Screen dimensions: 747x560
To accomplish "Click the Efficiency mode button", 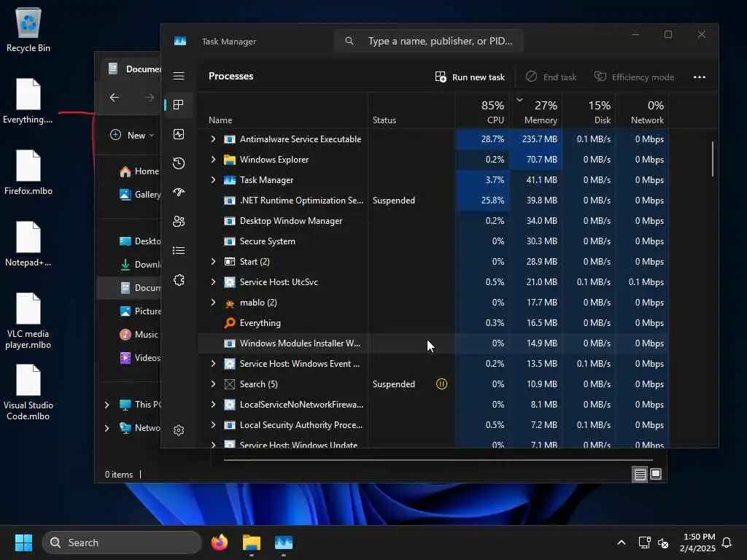I will pyautogui.click(x=634, y=77).
